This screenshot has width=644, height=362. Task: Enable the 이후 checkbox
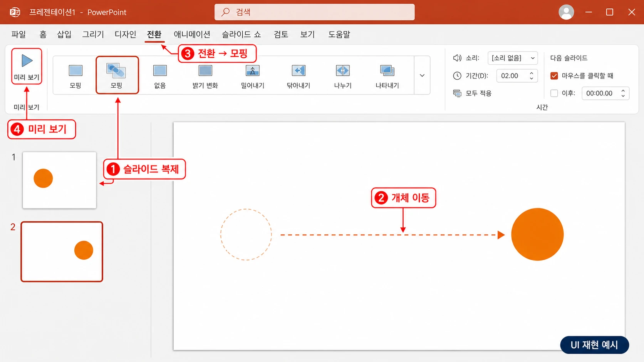pyautogui.click(x=554, y=93)
